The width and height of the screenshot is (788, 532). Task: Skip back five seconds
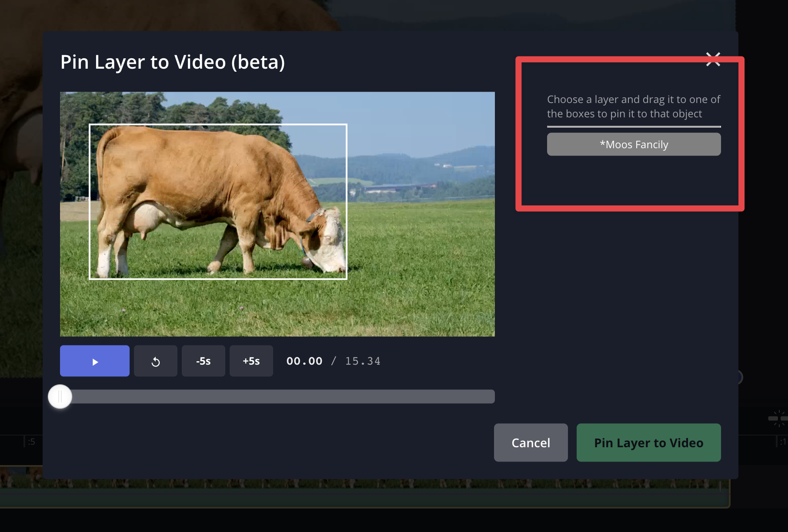(x=203, y=361)
